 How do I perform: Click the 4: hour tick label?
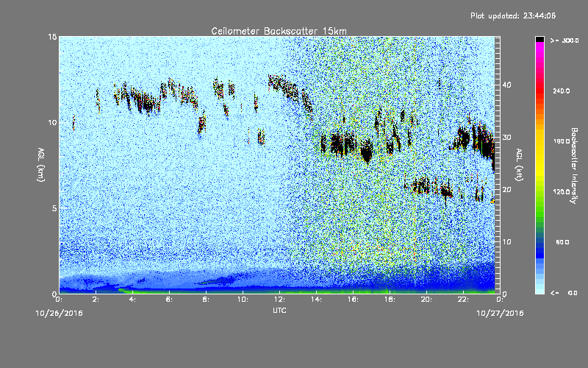(x=133, y=300)
